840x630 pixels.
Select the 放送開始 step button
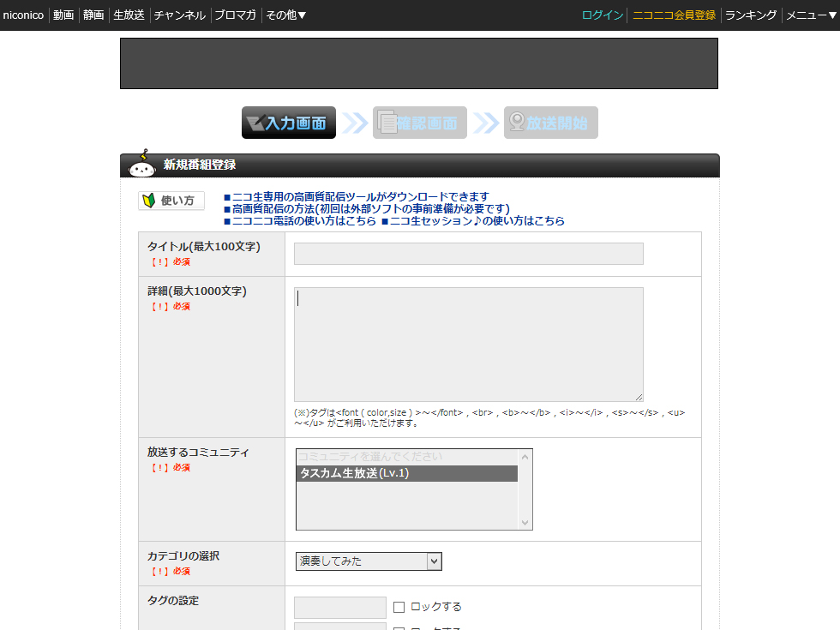tap(550, 123)
